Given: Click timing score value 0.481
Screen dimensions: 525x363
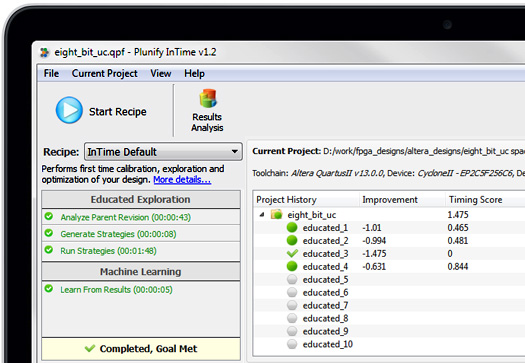Looking at the screenshot, I should tap(458, 240).
